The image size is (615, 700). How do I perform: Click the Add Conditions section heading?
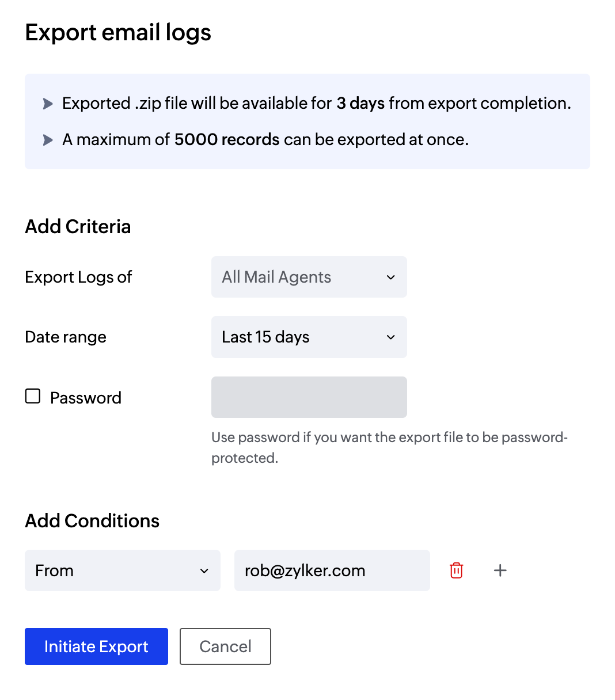(92, 520)
